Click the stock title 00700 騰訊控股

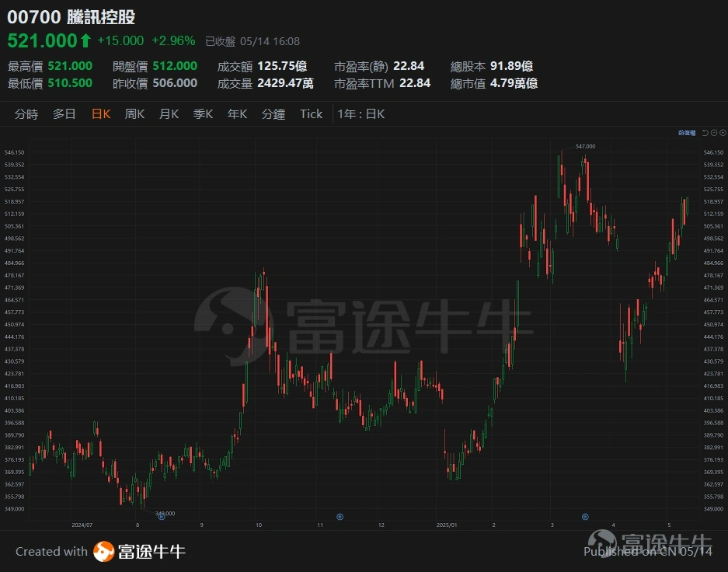pyautogui.click(x=71, y=17)
